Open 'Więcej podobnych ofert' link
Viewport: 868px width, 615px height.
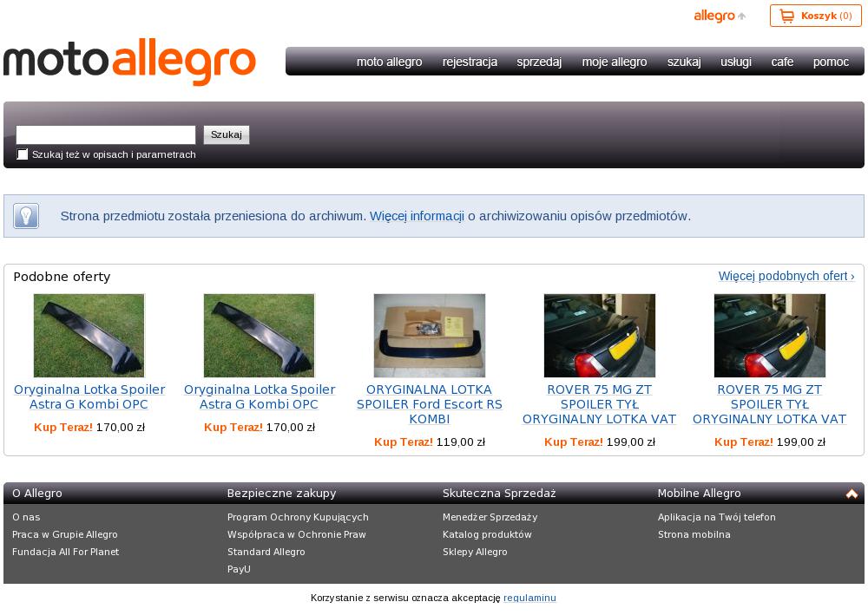pos(786,276)
